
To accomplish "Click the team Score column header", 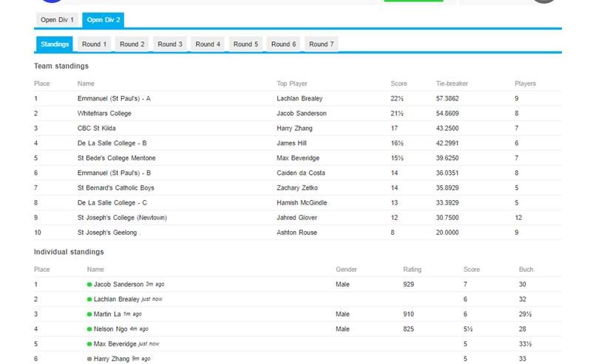I will click(x=399, y=83).
